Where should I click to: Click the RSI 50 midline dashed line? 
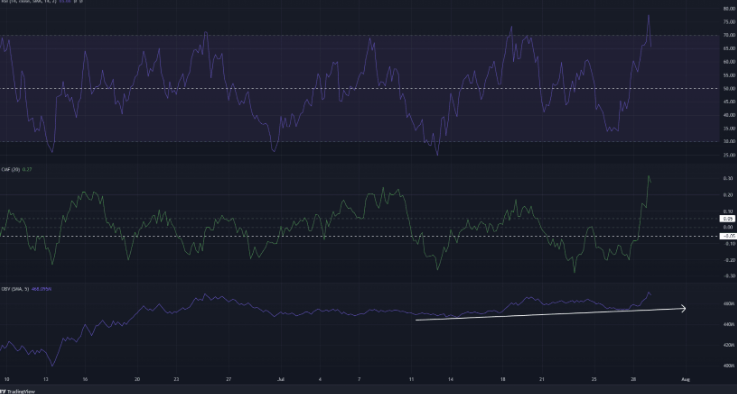pyautogui.click(x=360, y=88)
